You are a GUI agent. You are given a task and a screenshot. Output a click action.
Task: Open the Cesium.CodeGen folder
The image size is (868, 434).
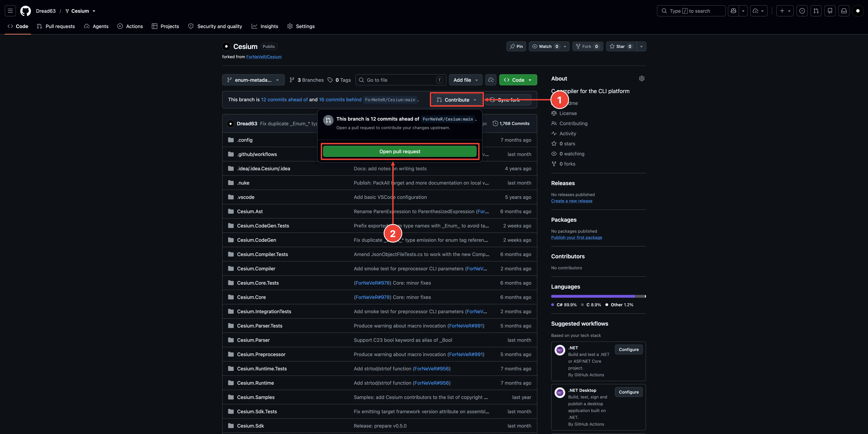point(256,240)
